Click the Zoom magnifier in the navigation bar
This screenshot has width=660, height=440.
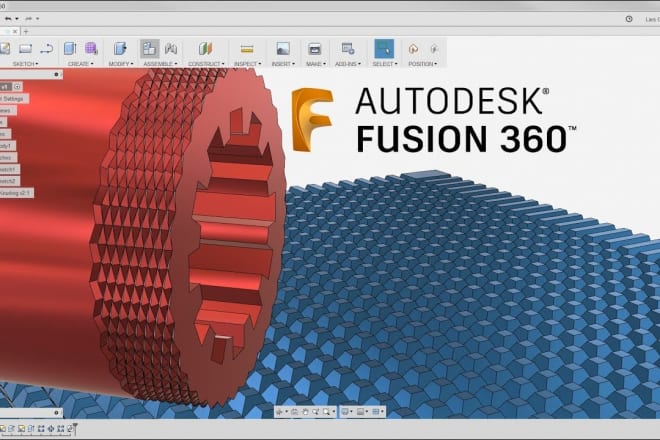tap(315, 411)
